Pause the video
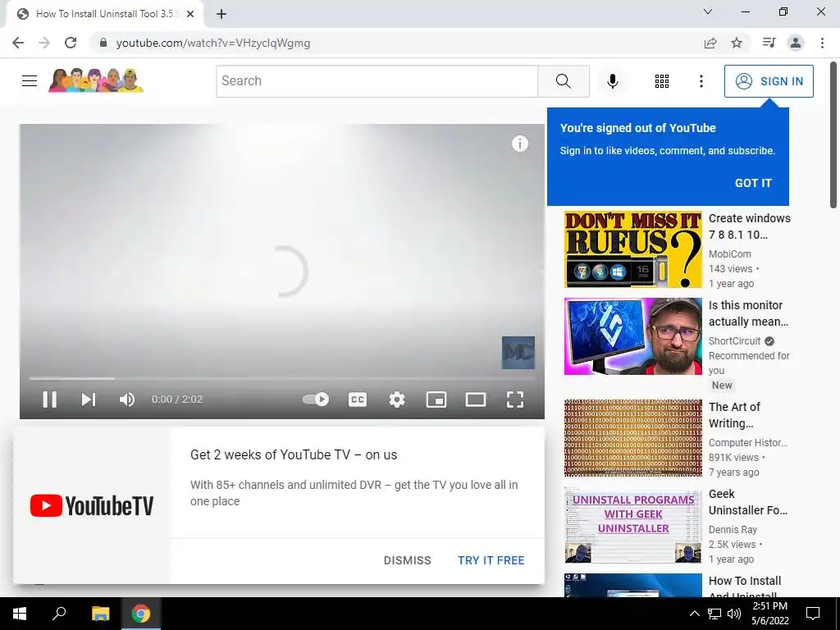The width and height of the screenshot is (840, 630). click(50, 399)
